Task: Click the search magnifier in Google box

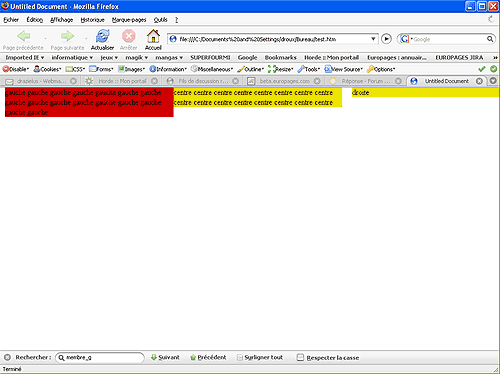Action: tap(490, 39)
